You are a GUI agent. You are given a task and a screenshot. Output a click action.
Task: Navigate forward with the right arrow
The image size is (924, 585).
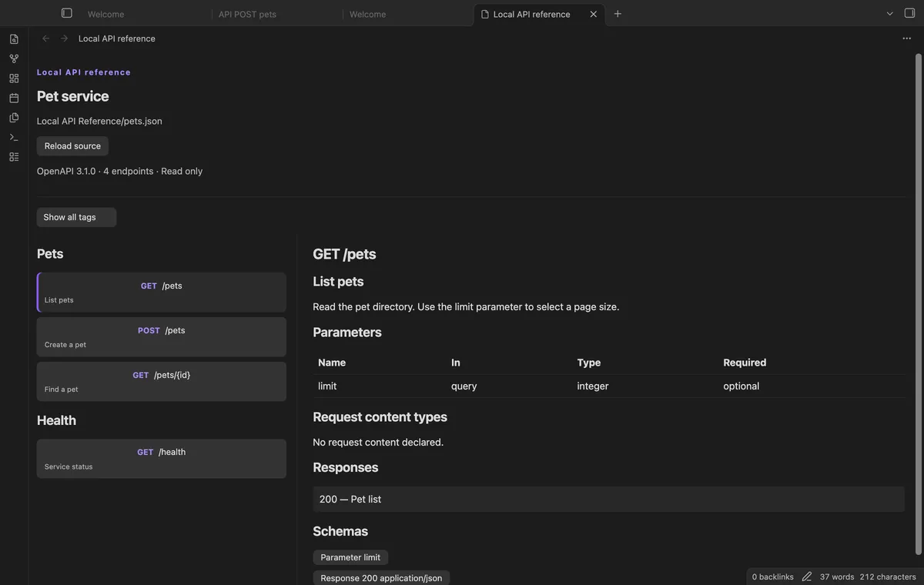click(64, 38)
